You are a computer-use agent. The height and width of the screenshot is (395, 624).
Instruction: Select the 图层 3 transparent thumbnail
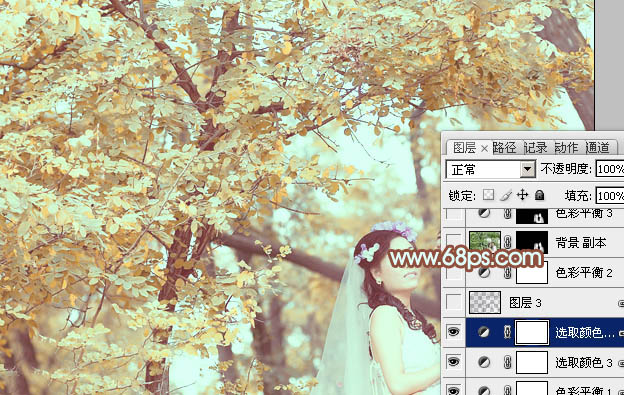pyautogui.click(x=485, y=302)
